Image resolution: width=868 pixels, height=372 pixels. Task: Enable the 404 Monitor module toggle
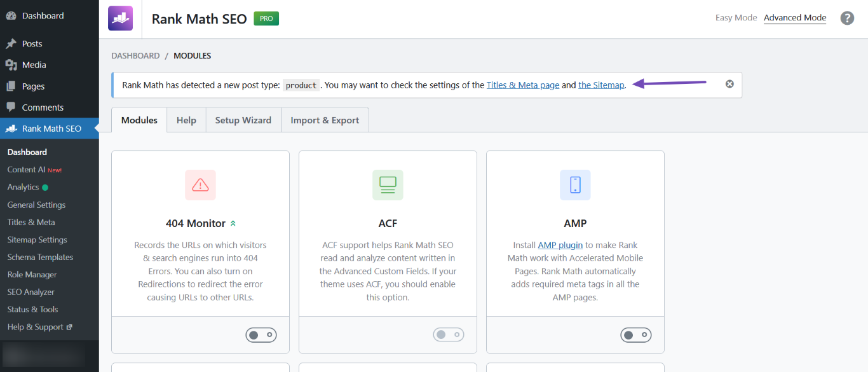(x=261, y=334)
